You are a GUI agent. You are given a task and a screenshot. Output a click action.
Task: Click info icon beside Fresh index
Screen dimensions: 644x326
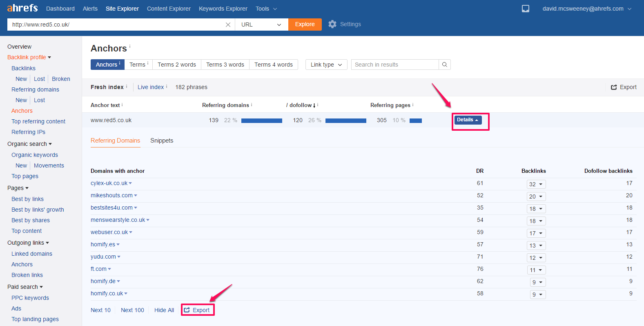pyautogui.click(x=127, y=86)
